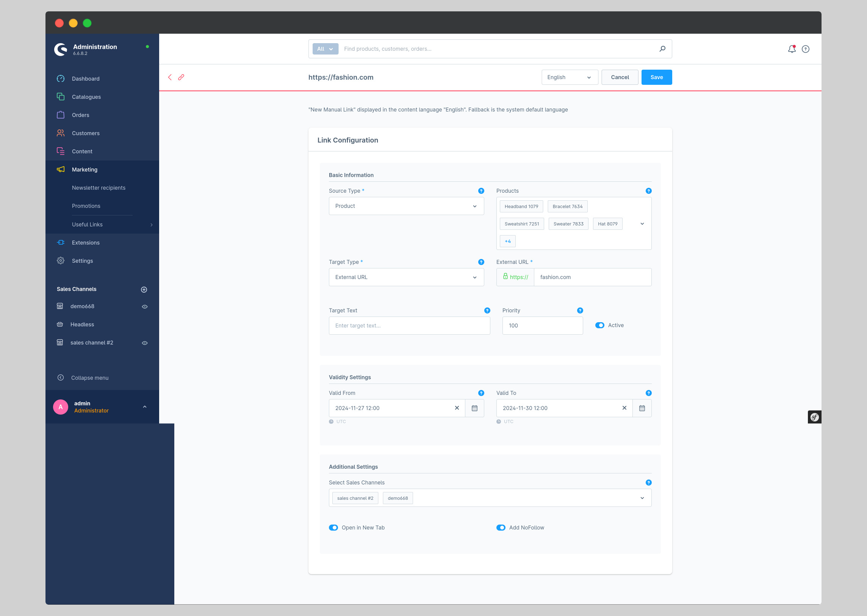Click the Customers sidebar icon
867x616 pixels.
(61, 133)
